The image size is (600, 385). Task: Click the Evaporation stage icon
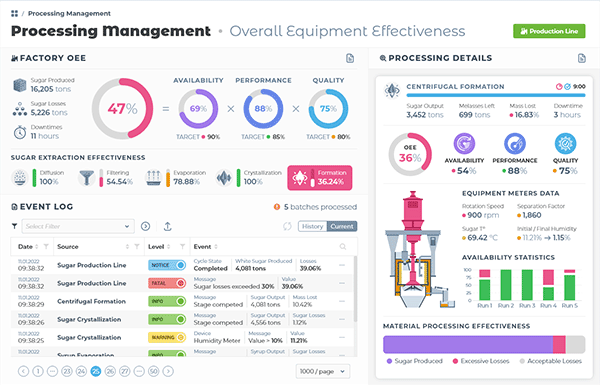(x=153, y=178)
